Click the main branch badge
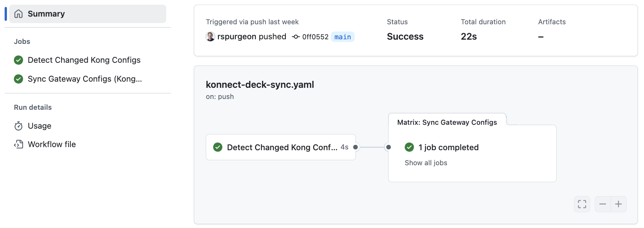This screenshot has height=228, width=644. pyautogui.click(x=342, y=37)
